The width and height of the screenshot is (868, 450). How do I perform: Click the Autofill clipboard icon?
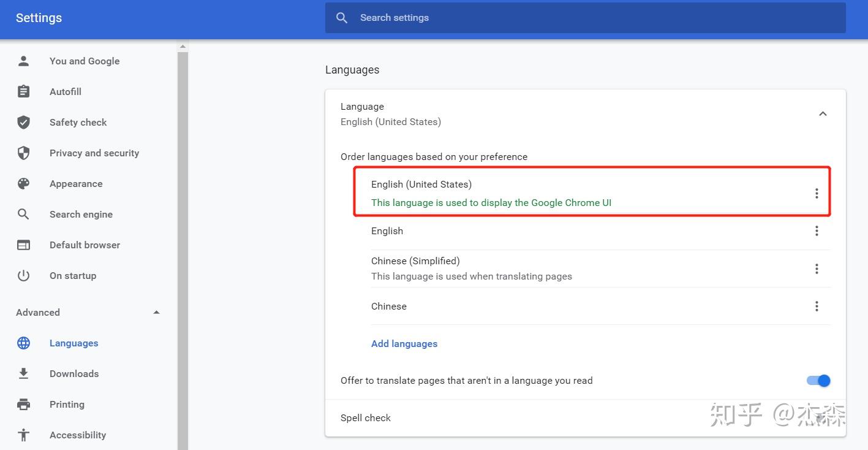[x=23, y=91]
